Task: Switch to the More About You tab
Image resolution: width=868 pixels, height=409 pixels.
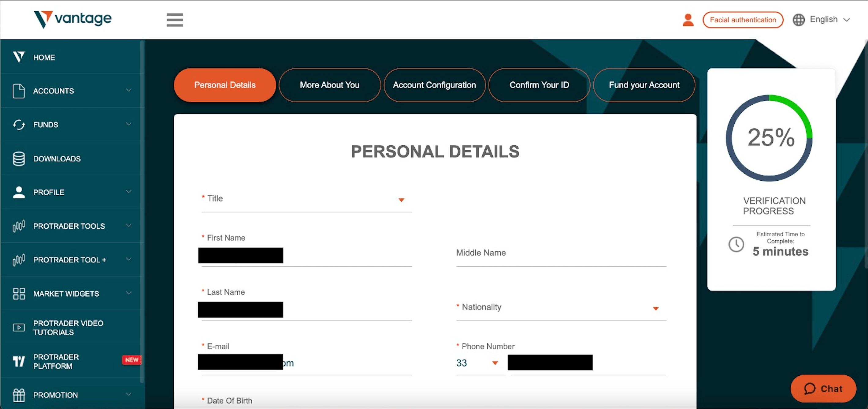Action: pyautogui.click(x=329, y=85)
